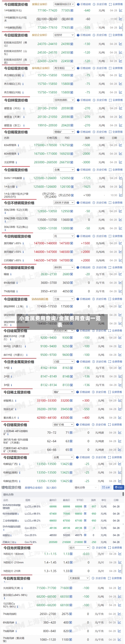Open trend chart for 3#银
Screen dimensions: 125x644
pyautogui.click(x=120, y=385)
